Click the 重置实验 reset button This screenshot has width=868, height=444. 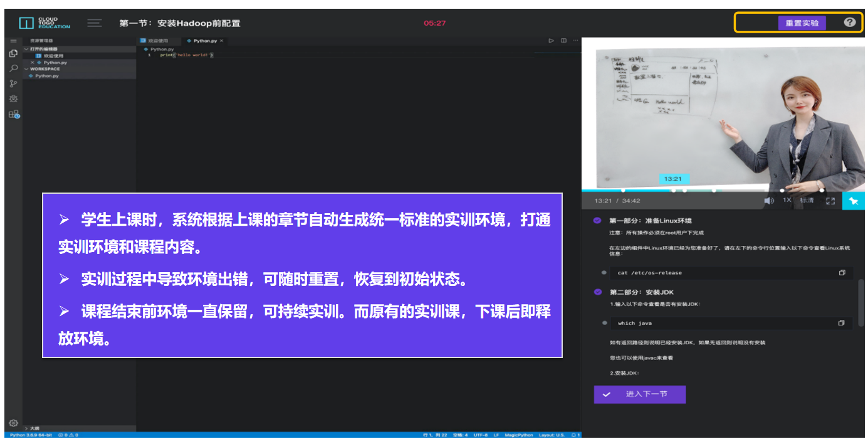[802, 23]
